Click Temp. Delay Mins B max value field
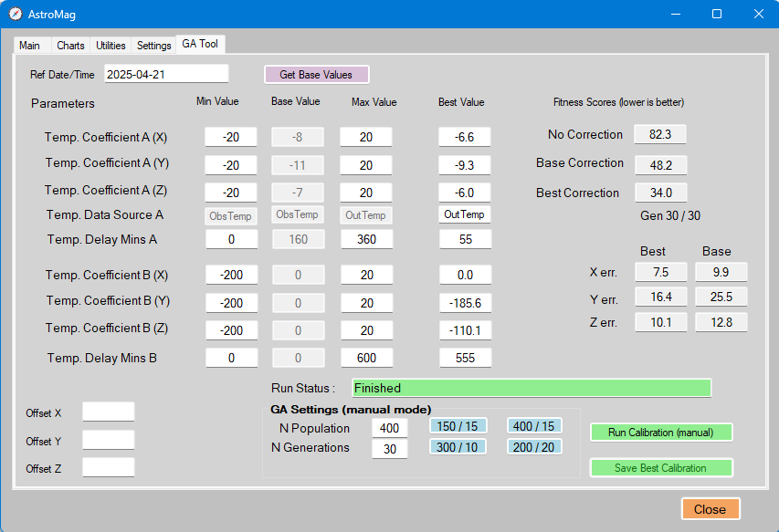Screen dimensions: 779x532 point(366,358)
